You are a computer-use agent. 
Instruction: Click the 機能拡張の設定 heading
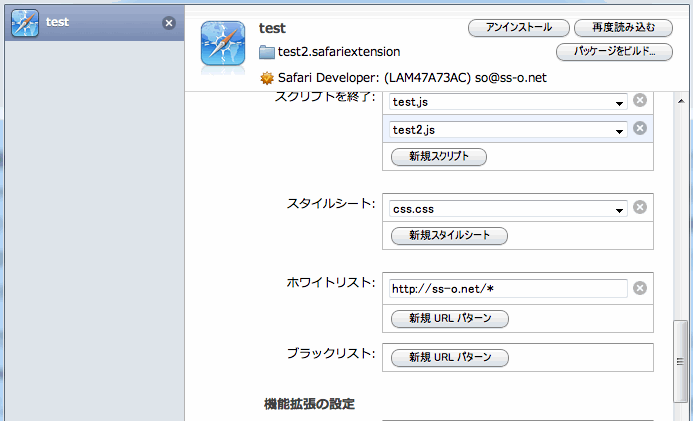[309, 404]
